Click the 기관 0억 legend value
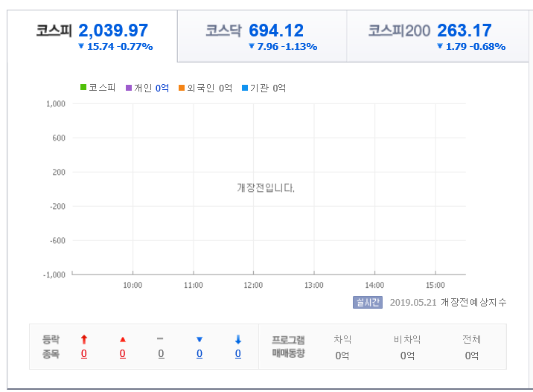The height and width of the screenshot is (392, 533). click(x=279, y=88)
